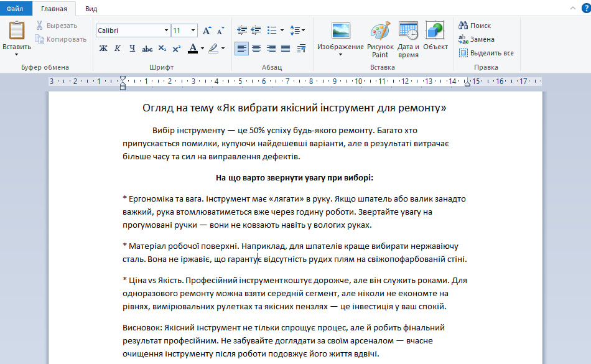The width and height of the screenshot is (591, 364).
Task: Center-align the paragraph
Action: pos(256,49)
